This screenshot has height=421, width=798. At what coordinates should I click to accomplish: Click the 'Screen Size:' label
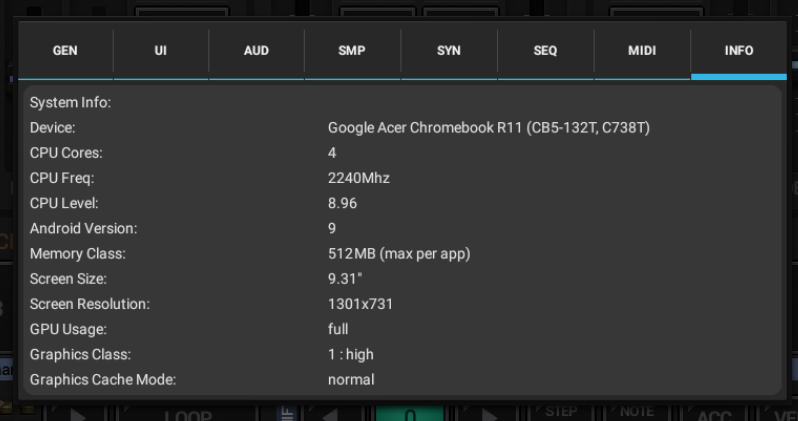(x=68, y=279)
